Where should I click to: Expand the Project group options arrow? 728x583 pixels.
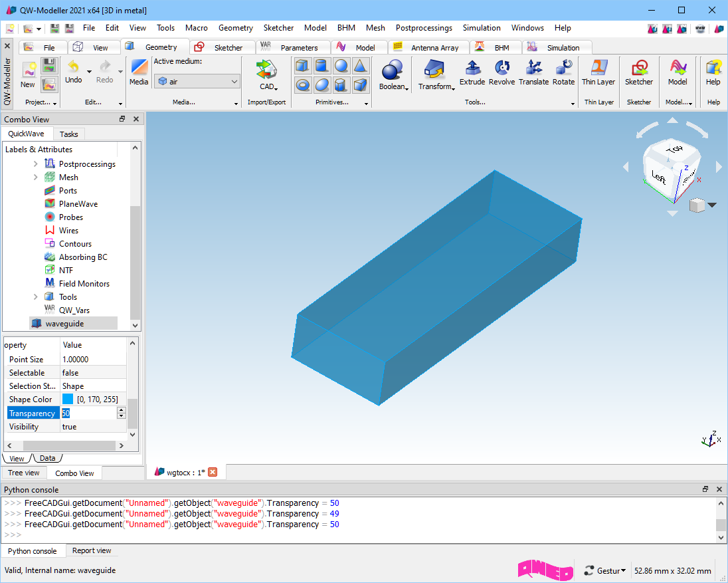coord(54,104)
